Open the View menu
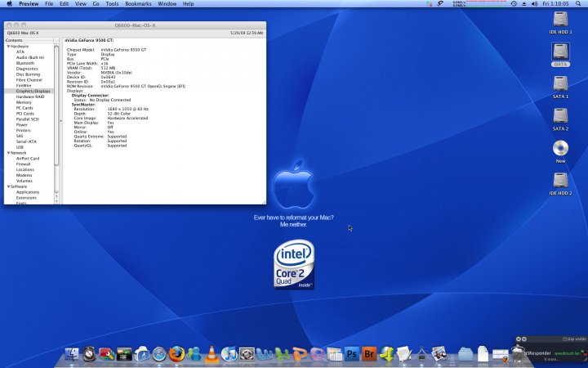Image resolution: width=588 pixels, height=368 pixels. pos(81,4)
